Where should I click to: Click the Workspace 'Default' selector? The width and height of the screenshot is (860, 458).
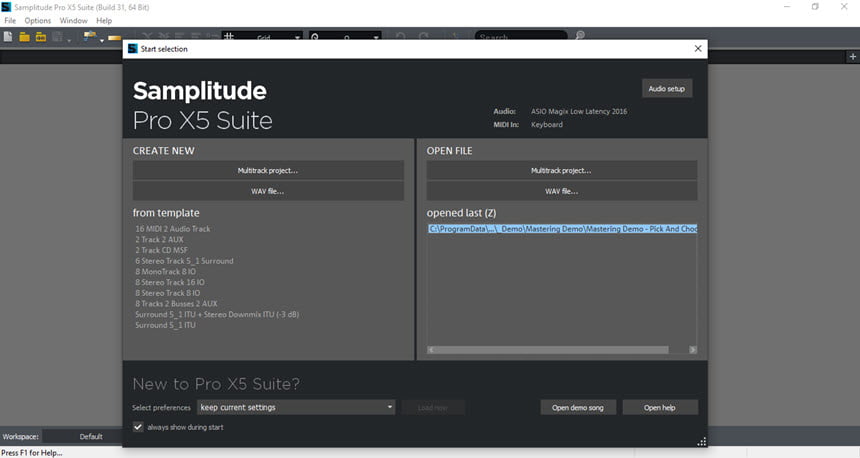click(x=91, y=437)
